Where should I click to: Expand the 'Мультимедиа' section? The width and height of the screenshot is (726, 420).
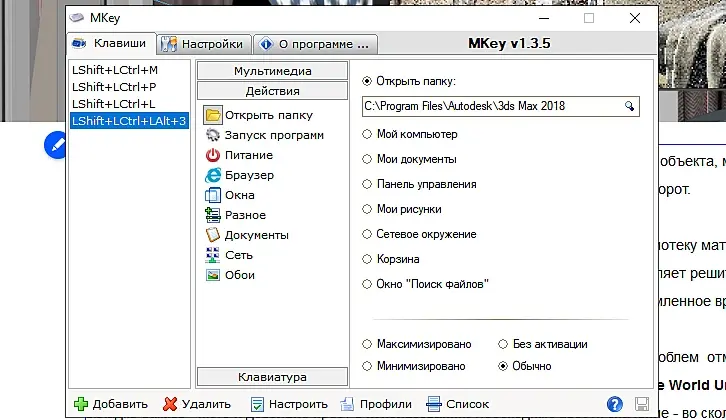(x=273, y=71)
